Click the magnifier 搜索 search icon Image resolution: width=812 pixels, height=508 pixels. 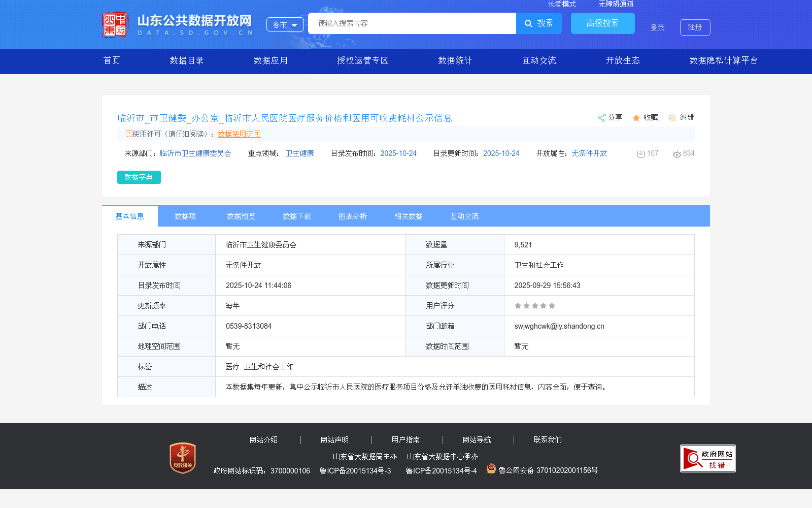coord(528,23)
